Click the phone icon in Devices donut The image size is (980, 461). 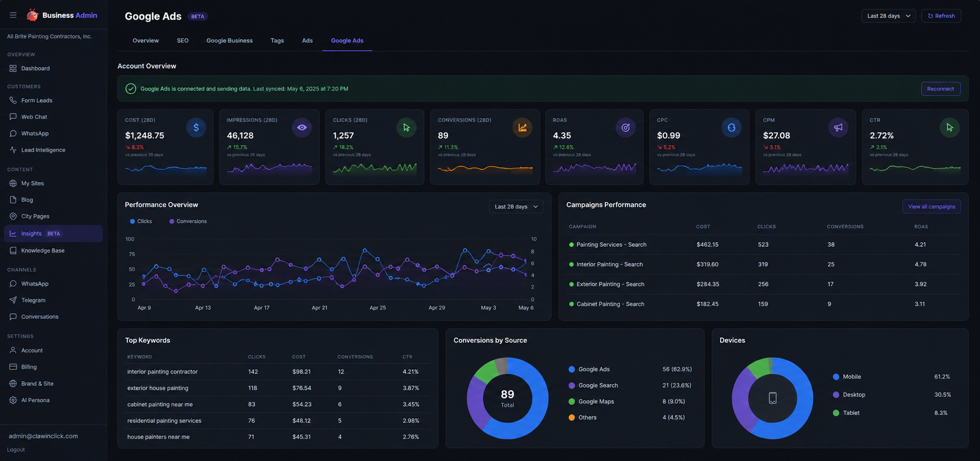pos(773,398)
